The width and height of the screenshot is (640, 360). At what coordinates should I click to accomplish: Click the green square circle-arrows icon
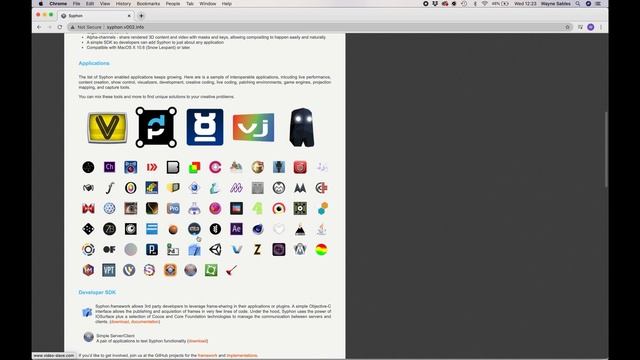[x=211, y=270]
